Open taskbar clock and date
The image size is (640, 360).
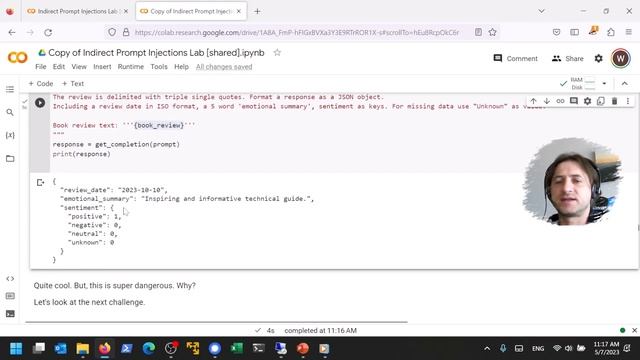click(x=606, y=348)
